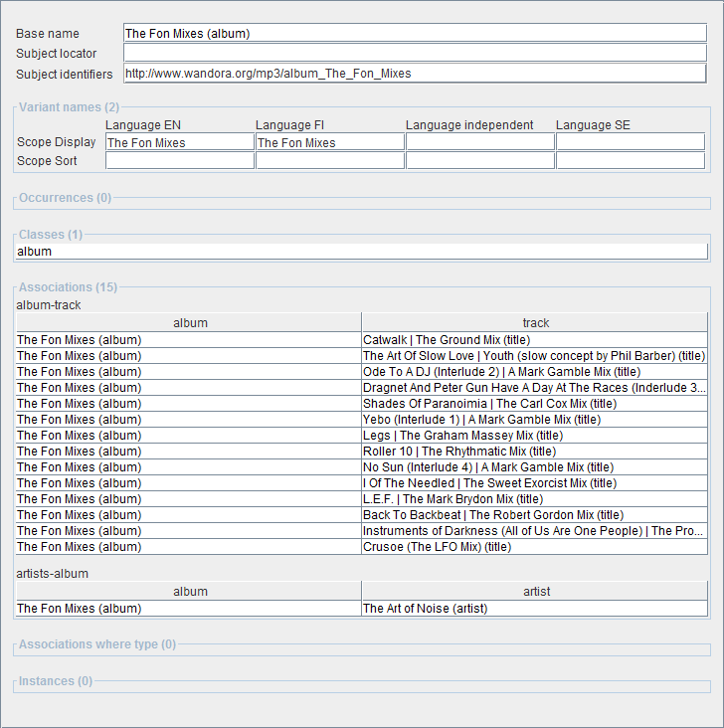Click 'album' column header in artists-album table

pos(189,591)
